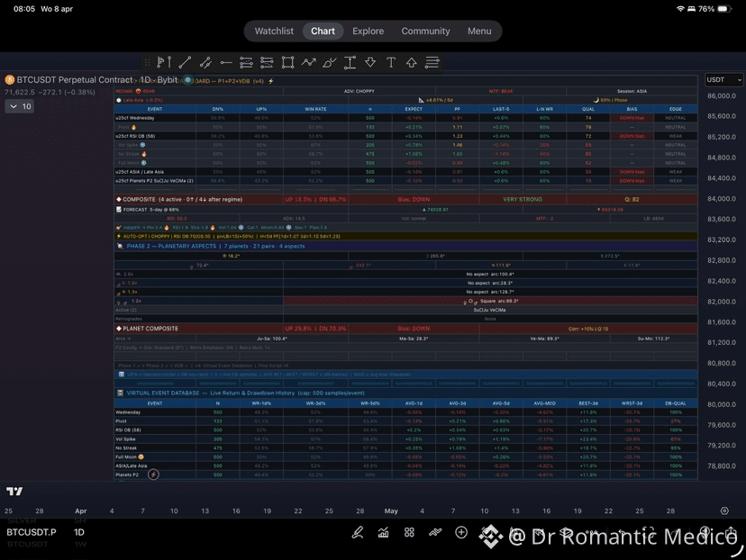Select the trend line tool
Screen dimensions: 746x560
pos(185,62)
